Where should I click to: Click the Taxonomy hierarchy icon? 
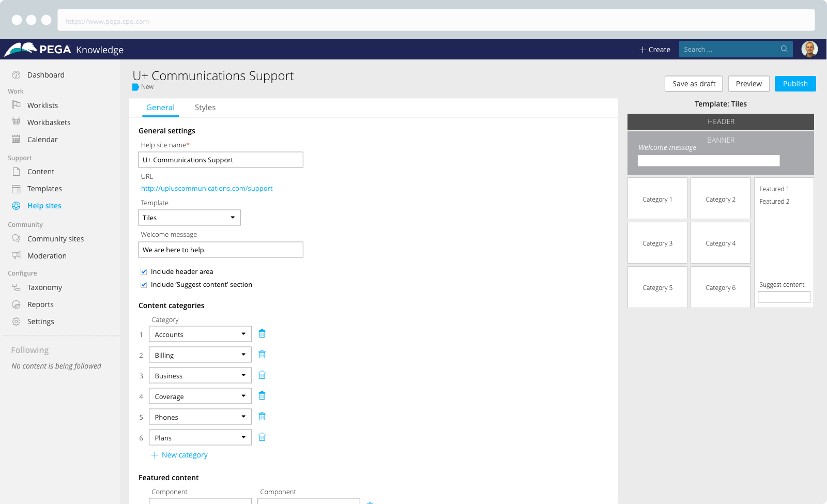[16, 287]
